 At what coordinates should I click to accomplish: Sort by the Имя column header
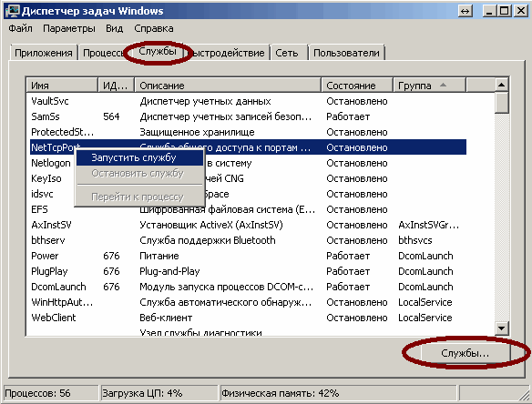click(x=62, y=86)
